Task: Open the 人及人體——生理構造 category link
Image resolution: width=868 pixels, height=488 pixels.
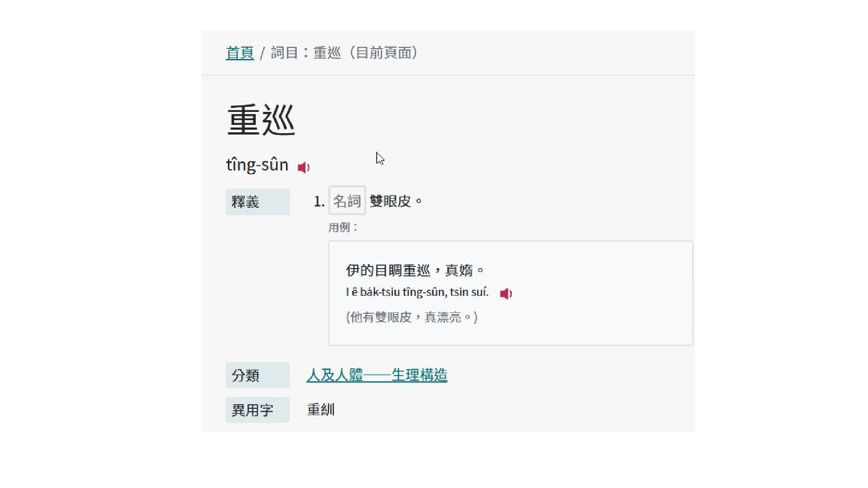Action: pyautogui.click(x=377, y=375)
